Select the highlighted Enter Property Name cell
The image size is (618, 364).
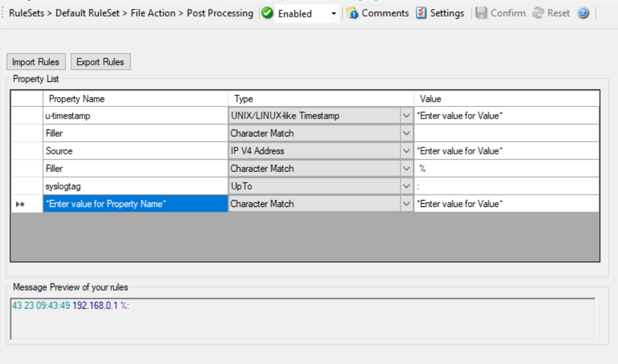tap(135, 204)
